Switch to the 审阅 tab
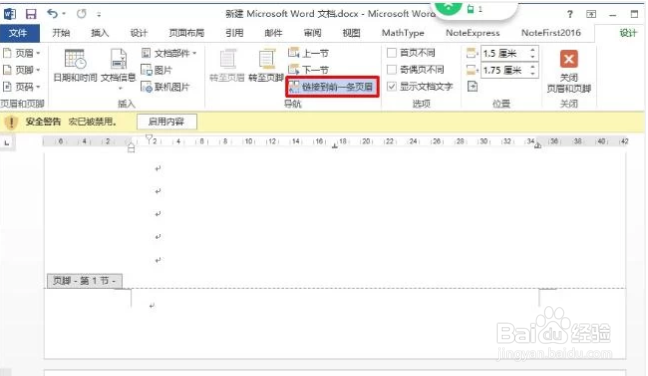The image size is (648, 376). coord(312,33)
